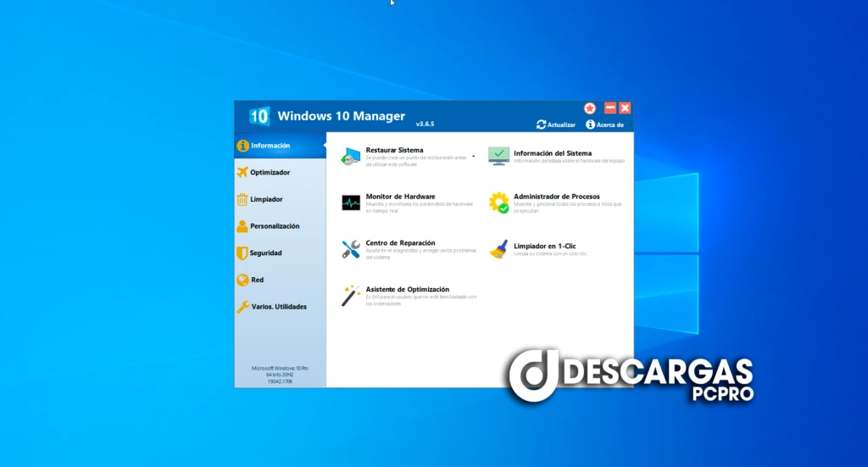868x467 pixels.
Task: Click the Windows 10 Manager logo icon
Action: tap(259, 116)
